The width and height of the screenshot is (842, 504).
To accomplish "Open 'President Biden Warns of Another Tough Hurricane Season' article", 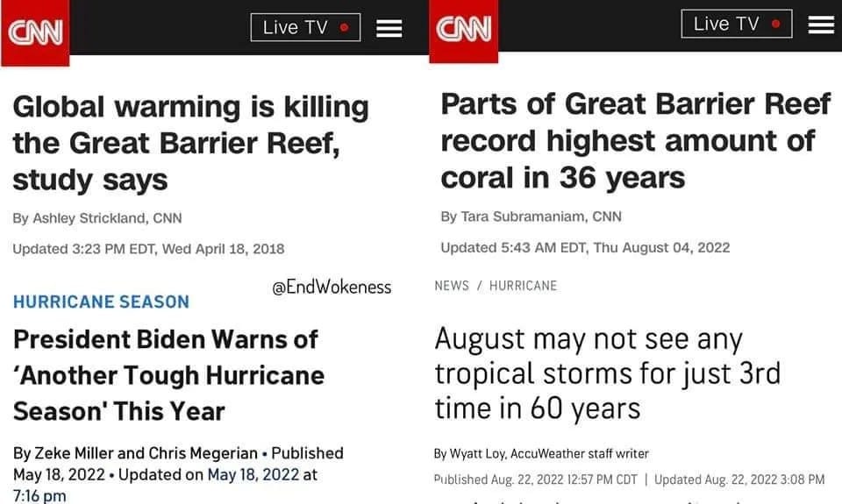I will [x=168, y=375].
